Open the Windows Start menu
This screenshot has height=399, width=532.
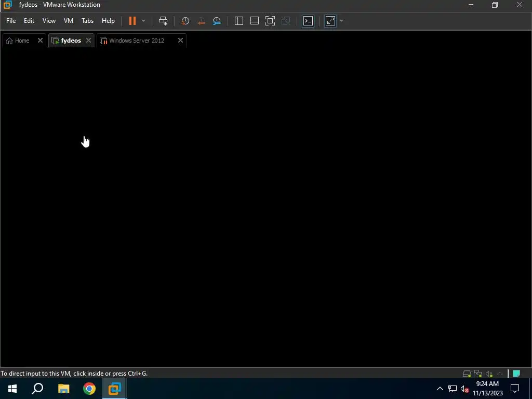[x=12, y=389]
